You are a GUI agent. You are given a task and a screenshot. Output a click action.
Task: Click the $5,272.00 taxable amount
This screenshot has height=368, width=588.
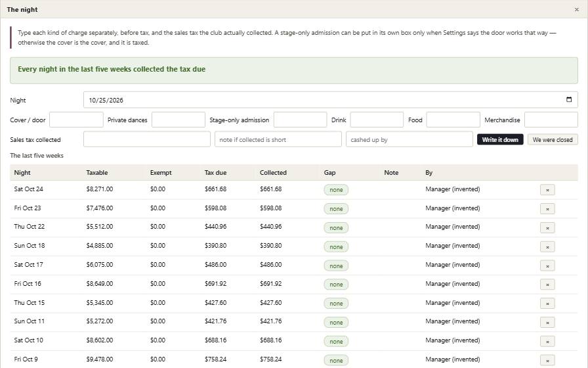coord(99,321)
